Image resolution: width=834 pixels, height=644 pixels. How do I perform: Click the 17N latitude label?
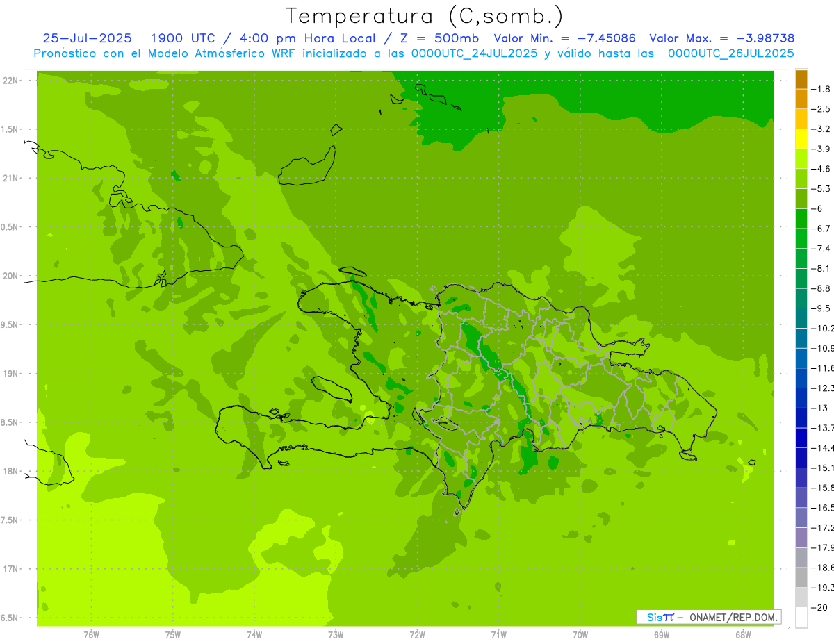click(10, 569)
